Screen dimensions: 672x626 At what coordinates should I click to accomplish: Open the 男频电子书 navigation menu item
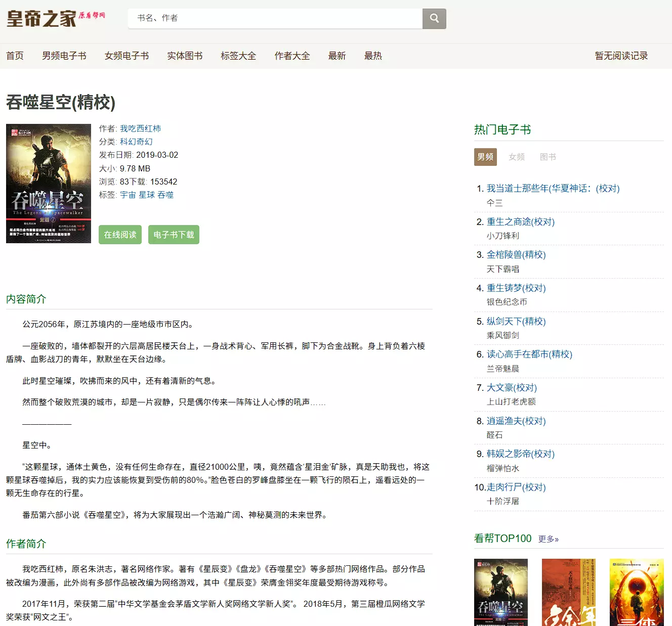point(64,56)
